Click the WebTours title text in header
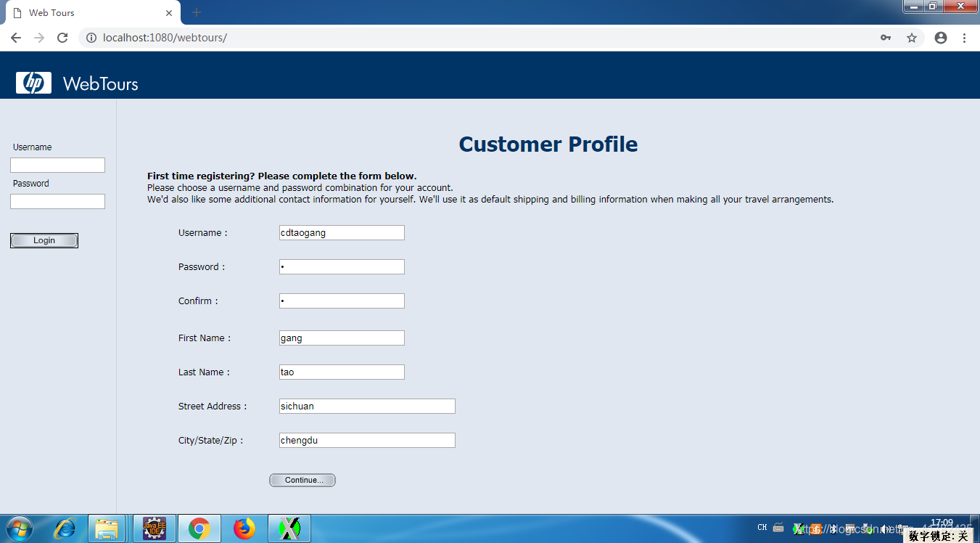 click(x=100, y=84)
